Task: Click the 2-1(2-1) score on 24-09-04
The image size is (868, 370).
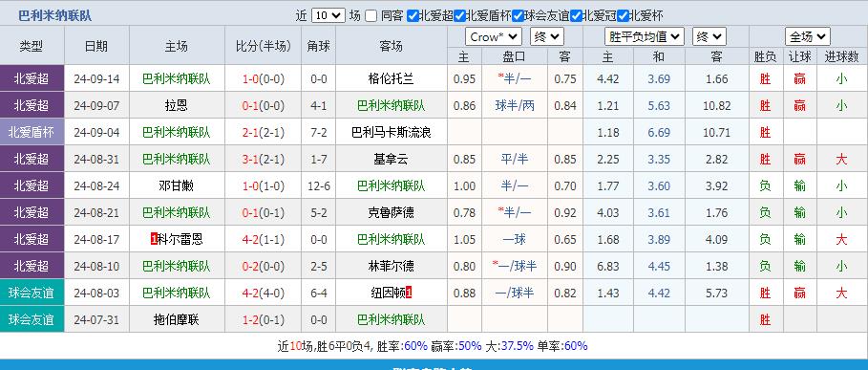Action: click(264, 132)
